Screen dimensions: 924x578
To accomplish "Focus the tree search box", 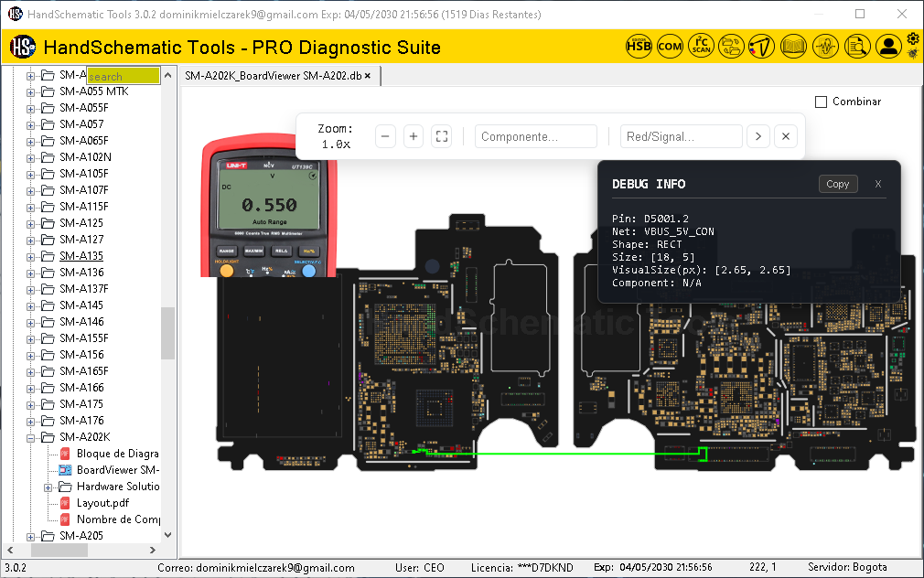I will (x=124, y=76).
